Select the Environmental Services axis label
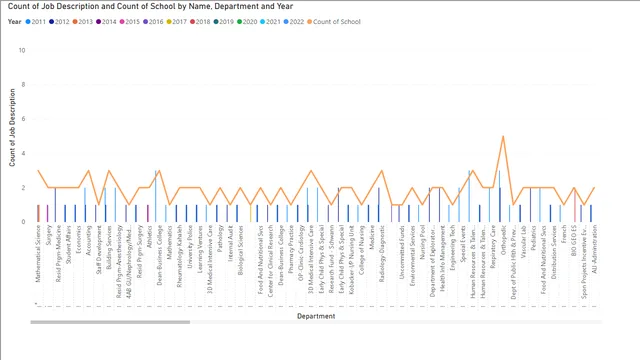Screen dimensions: 640x360 tap(412, 255)
